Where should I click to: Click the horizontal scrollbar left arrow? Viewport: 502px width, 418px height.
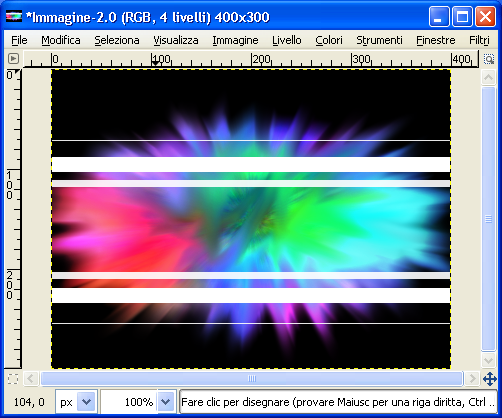(x=31, y=379)
